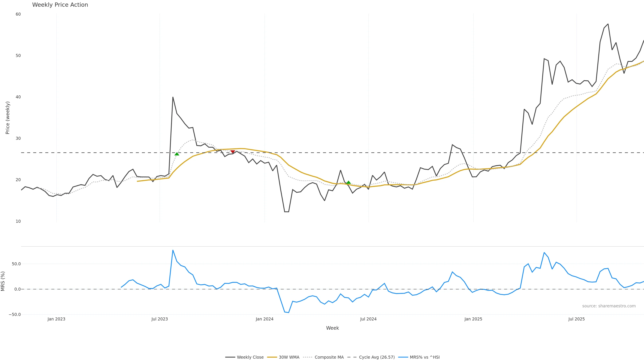644x362 pixels.
Task: Click the Week x-axis title
Action: [332, 328]
